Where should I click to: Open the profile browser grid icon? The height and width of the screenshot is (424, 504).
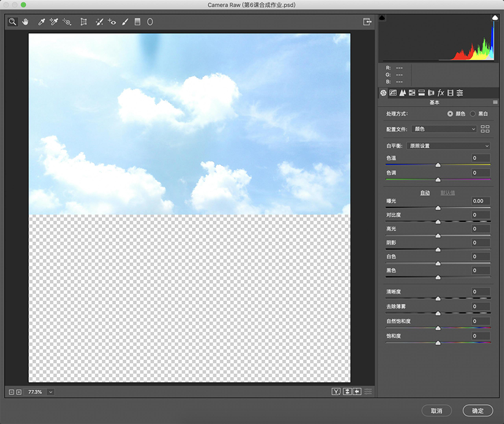point(485,129)
